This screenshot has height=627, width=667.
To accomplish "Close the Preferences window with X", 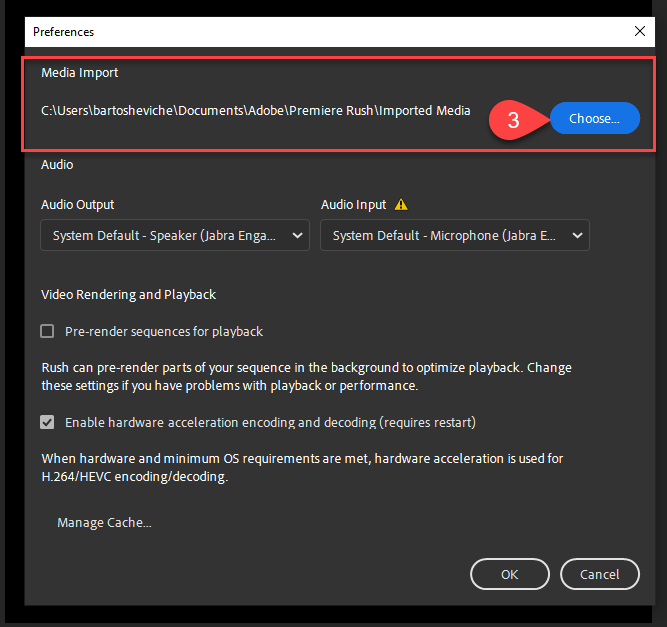I will [x=640, y=31].
